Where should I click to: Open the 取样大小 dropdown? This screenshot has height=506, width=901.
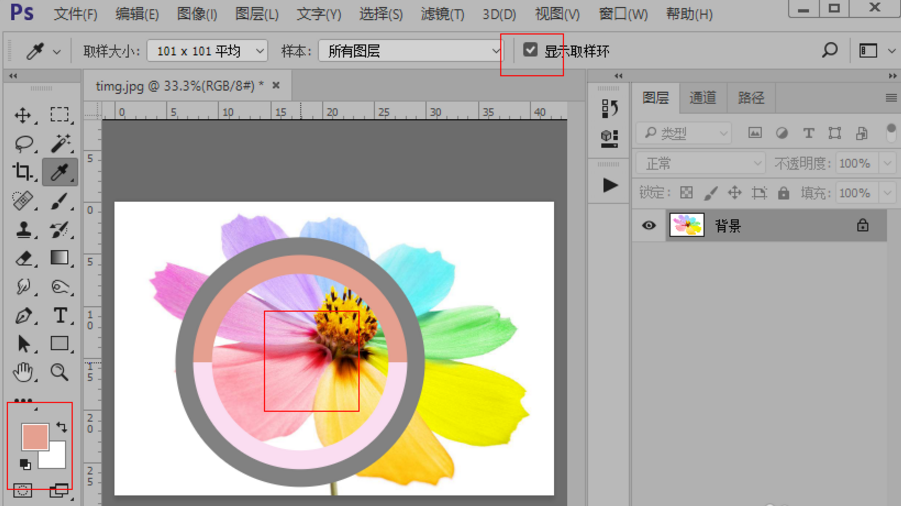207,51
